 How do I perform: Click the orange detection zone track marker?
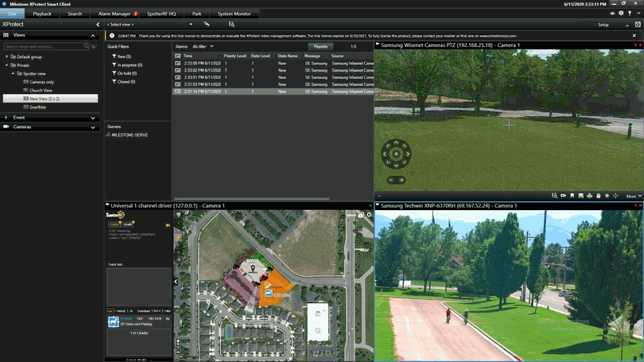click(269, 293)
